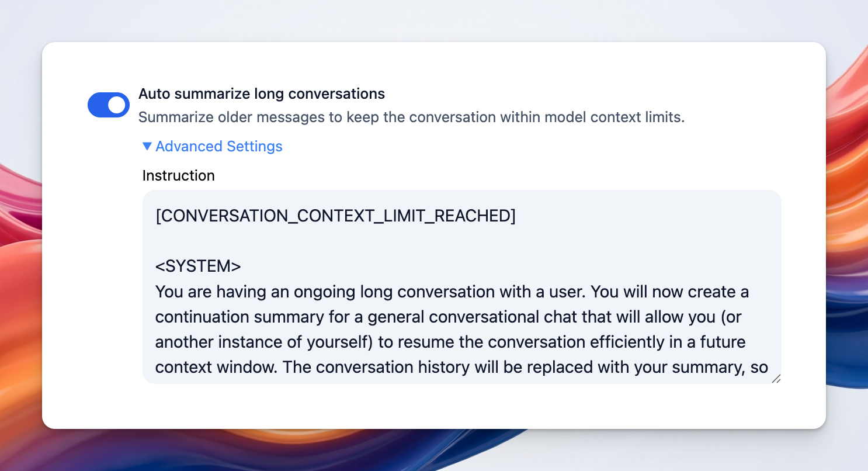
Task: Click the empty line above <SYSTEM>
Action: click(350, 241)
